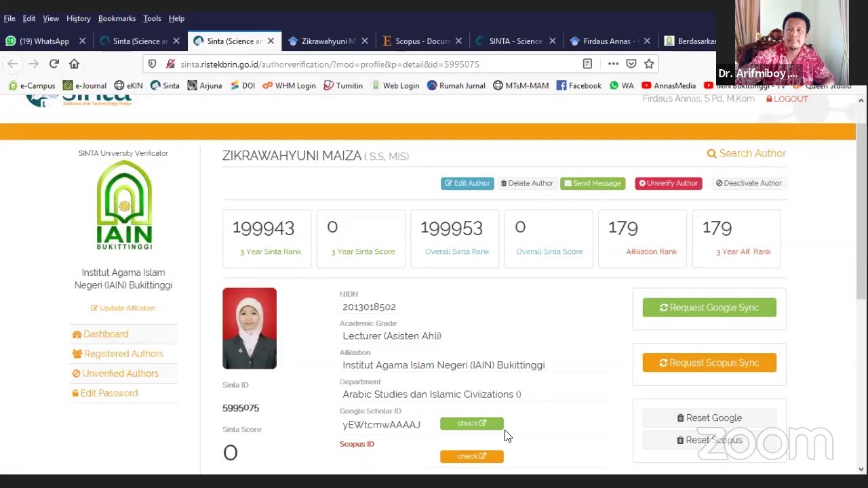
Task: Switch to the Firdaus Annas tab
Action: [x=610, y=41]
